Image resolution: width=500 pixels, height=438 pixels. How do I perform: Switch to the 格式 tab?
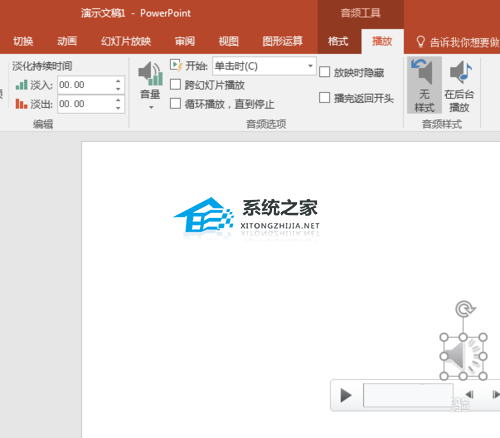tap(338, 41)
